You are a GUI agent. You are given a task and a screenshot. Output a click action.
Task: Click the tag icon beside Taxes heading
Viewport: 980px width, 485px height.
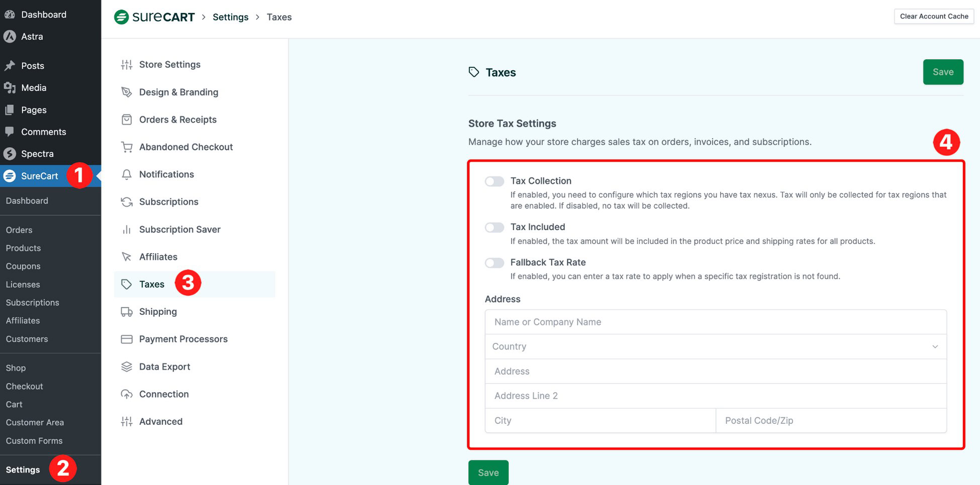[x=474, y=72]
